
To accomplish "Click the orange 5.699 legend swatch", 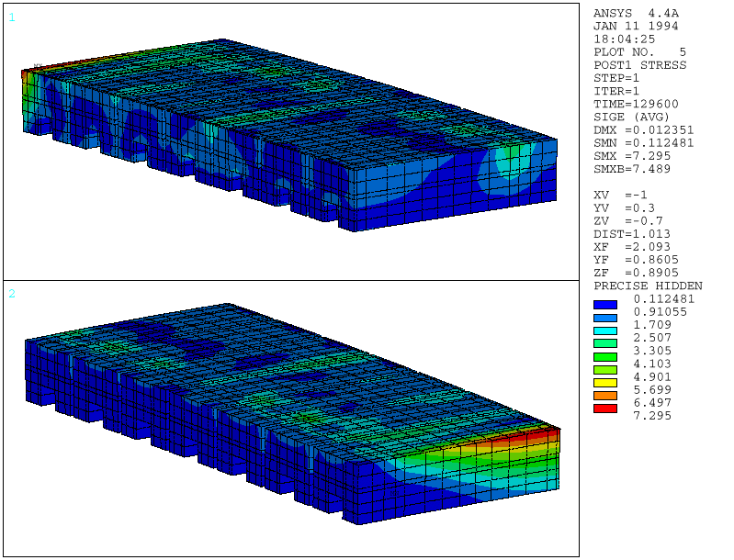I will click(605, 395).
